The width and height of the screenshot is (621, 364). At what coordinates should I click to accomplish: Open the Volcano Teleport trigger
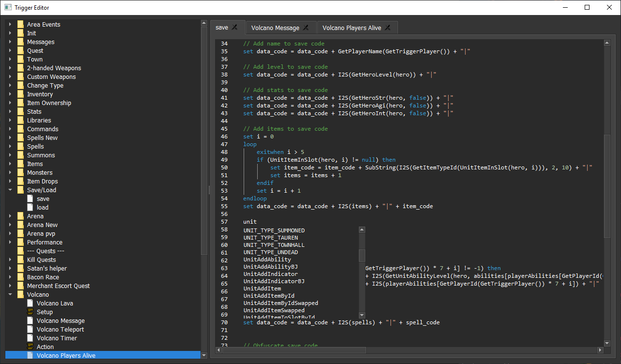[x=60, y=330]
